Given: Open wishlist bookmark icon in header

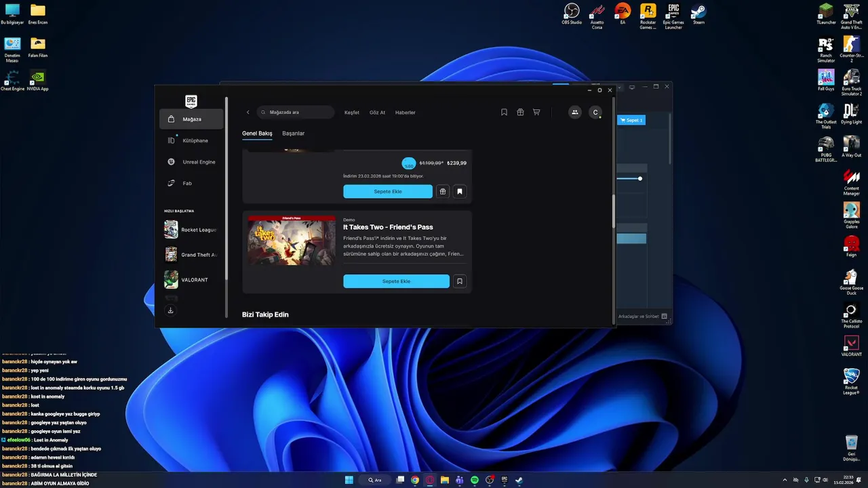Looking at the screenshot, I should coord(504,113).
